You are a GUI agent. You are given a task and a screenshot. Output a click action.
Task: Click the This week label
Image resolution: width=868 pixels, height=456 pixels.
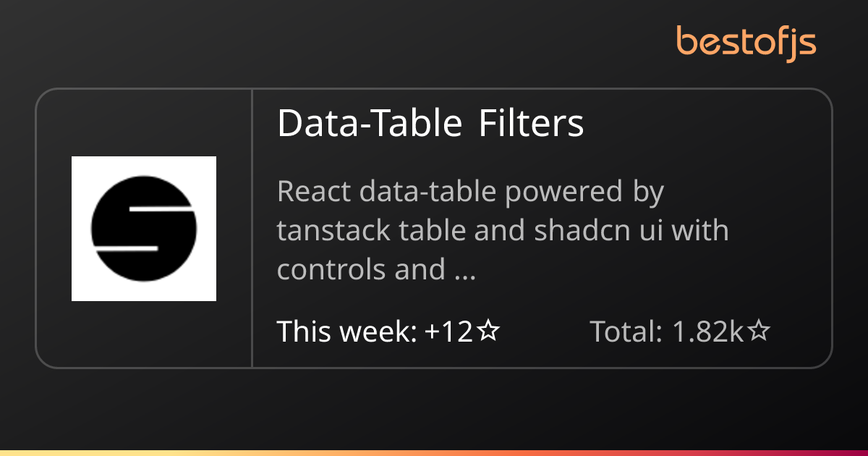pos(346,332)
